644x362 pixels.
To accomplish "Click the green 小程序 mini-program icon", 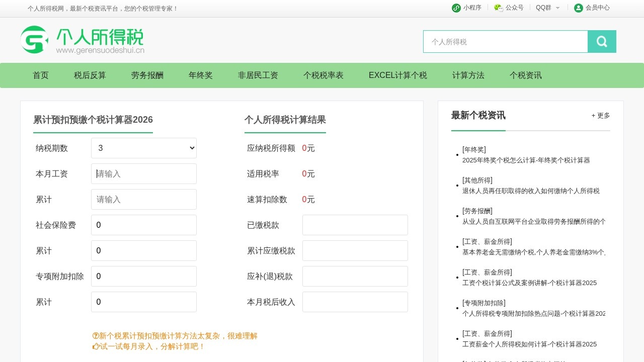I will click(456, 8).
